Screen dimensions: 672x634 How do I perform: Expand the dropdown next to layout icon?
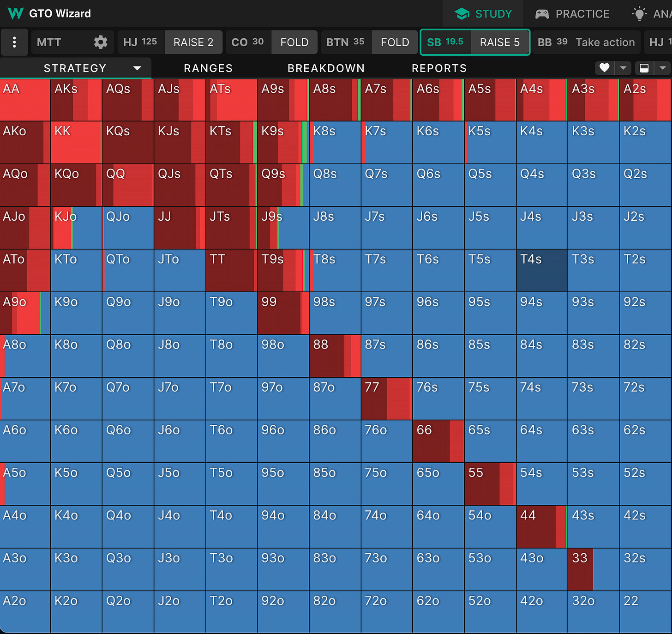tap(663, 68)
